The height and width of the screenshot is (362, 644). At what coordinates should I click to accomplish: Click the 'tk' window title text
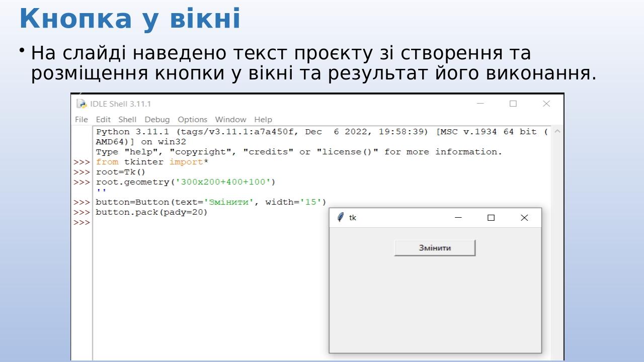tap(353, 218)
